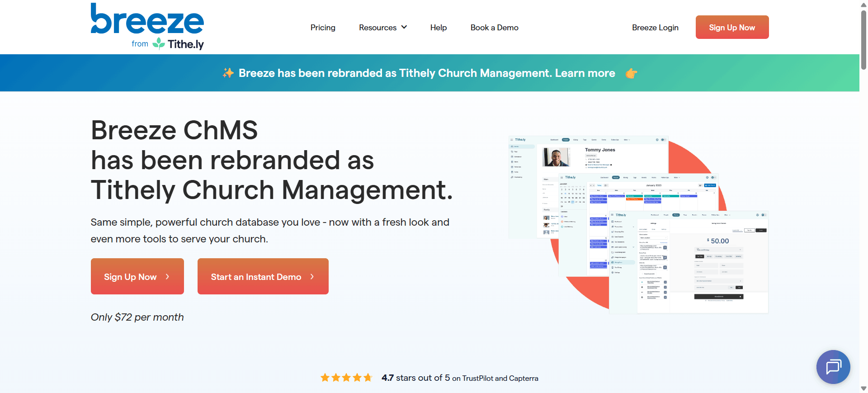Start an Instant Demo
Viewport: 868px width, 393px height.
click(263, 276)
